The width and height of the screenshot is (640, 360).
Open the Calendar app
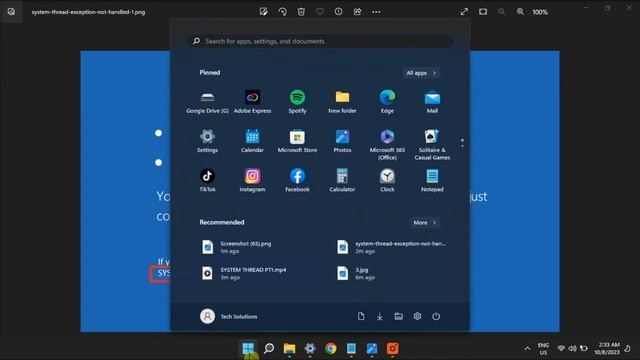pyautogui.click(x=252, y=141)
